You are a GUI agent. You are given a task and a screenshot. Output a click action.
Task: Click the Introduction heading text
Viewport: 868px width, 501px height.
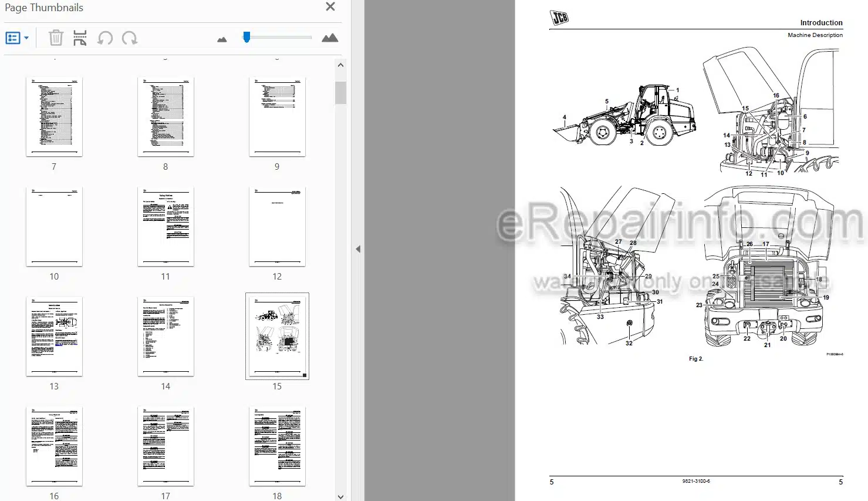[821, 23]
